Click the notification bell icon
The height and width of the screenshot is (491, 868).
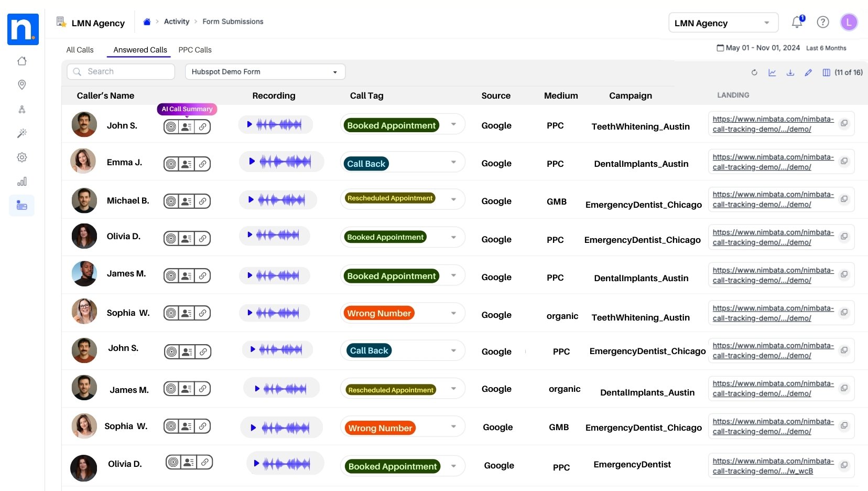(797, 22)
